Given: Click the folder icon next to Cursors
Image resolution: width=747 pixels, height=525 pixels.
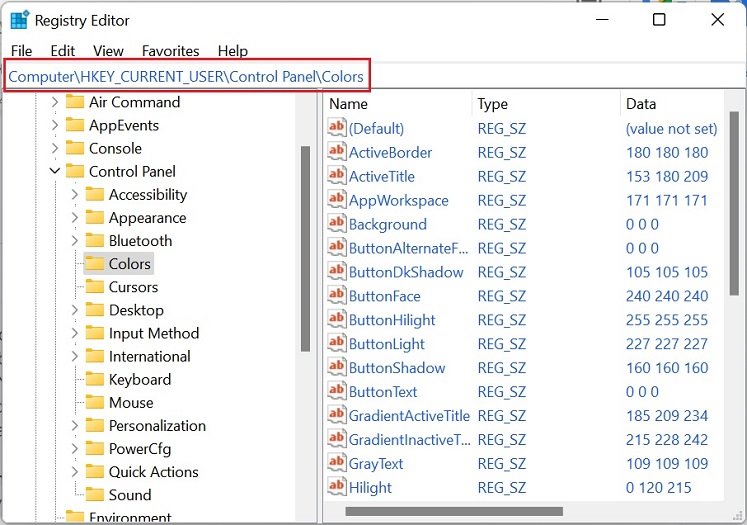Looking at the screenshot, I should (95, 287).
